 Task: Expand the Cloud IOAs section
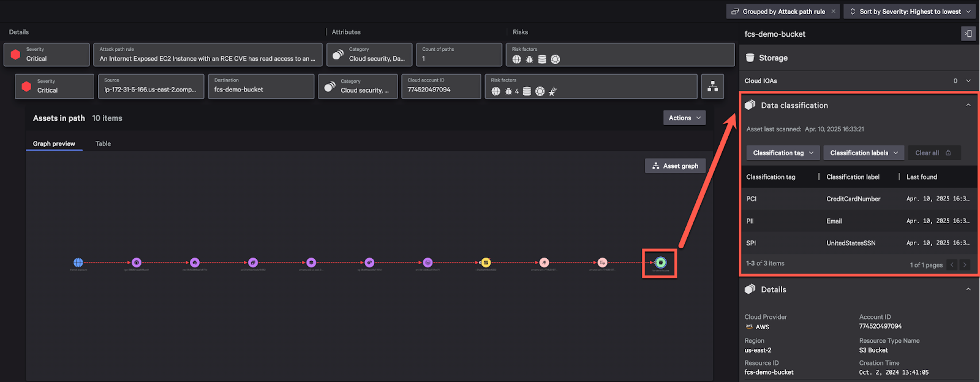point(968,81)
